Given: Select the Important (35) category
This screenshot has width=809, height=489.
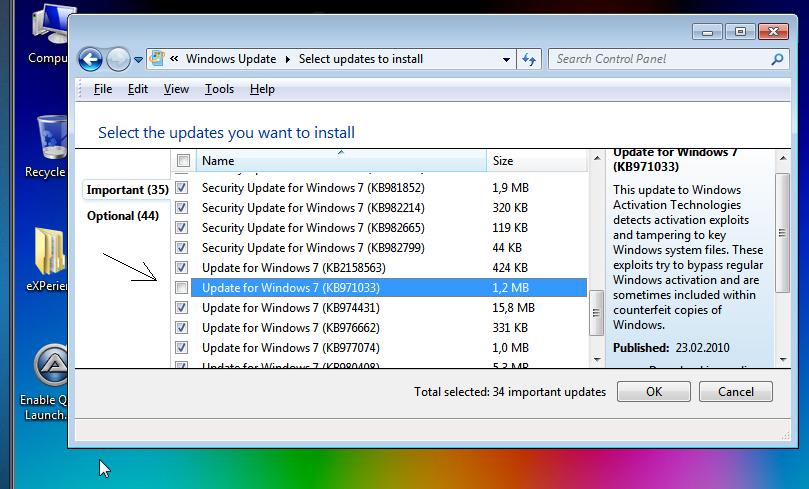Looking at the screenshot, I should 127,190.
